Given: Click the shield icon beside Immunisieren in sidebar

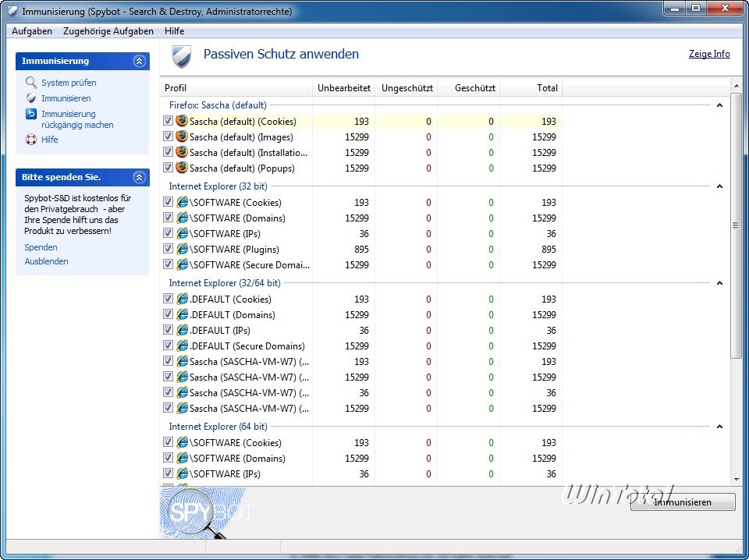Looking at the screenshot, I should pos(31,97).
